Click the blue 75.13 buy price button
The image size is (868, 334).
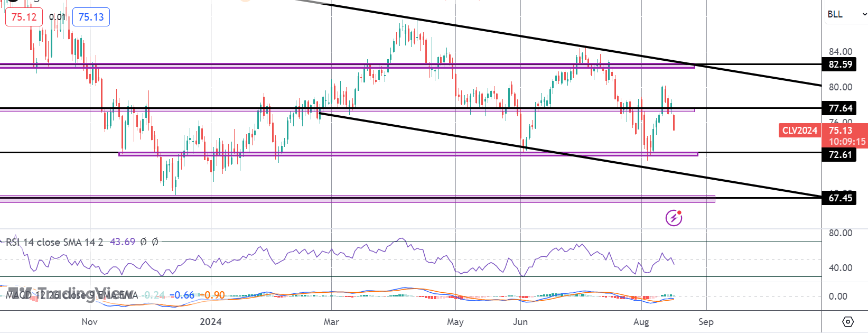coord(91,17)
